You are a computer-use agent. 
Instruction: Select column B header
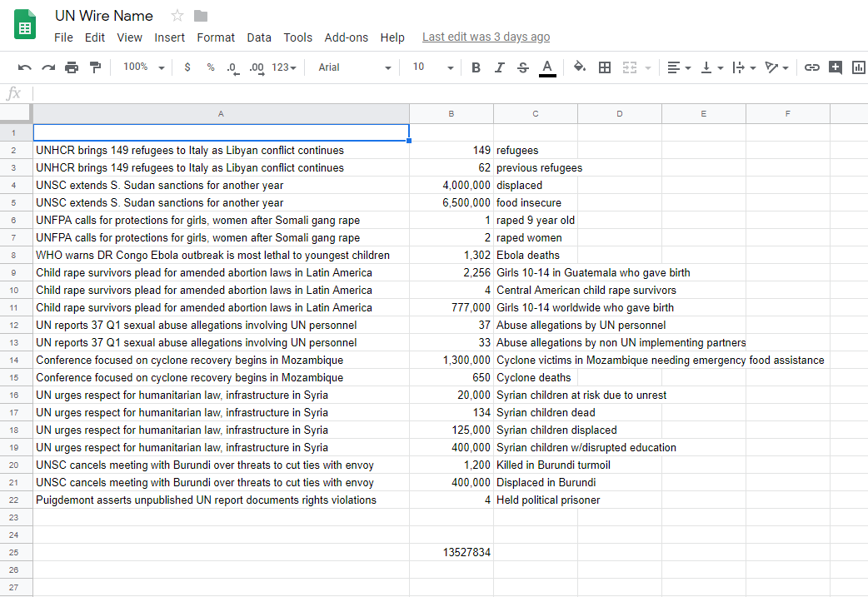click(x=451, y=113)
